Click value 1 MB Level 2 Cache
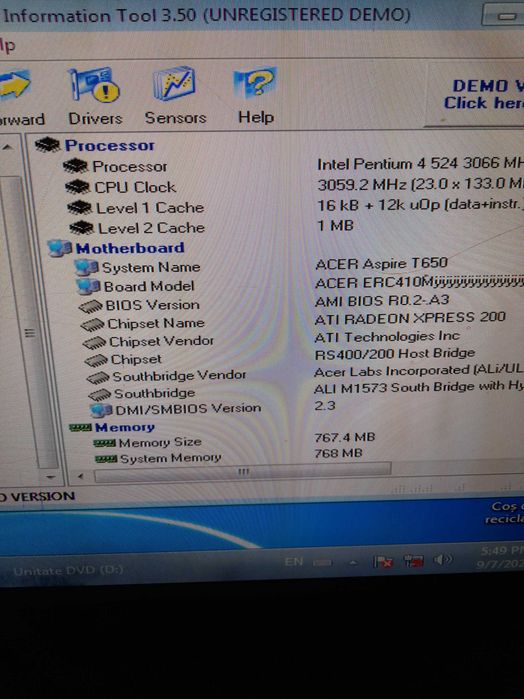The width and height of the screenshot is (524, 699). click(335, 225)
